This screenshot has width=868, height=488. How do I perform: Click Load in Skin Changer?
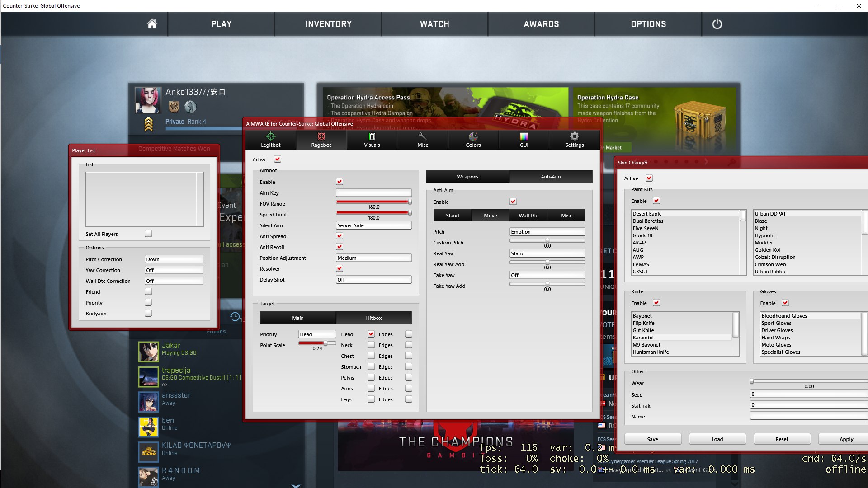pos(717,439)
